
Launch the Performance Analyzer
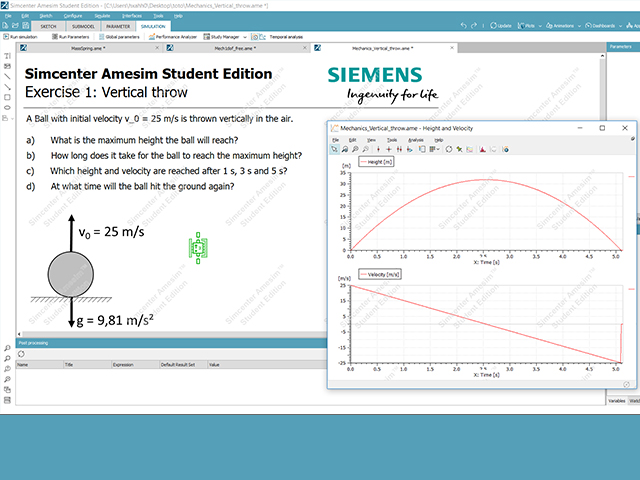tap(173, 37)
